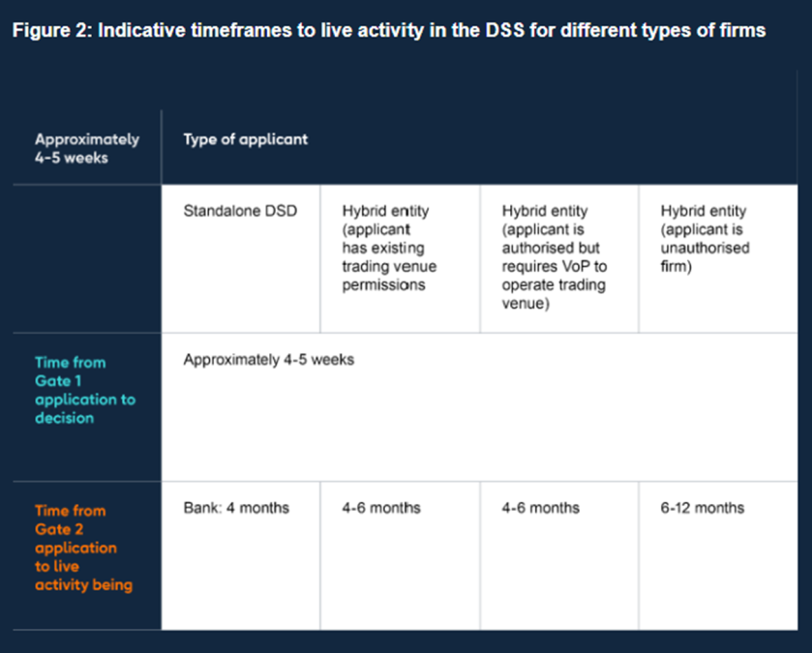Click the Figure 2 title heading
Image resolution: width=812 pixels, height=653 pixels.
tap(388, 31)
